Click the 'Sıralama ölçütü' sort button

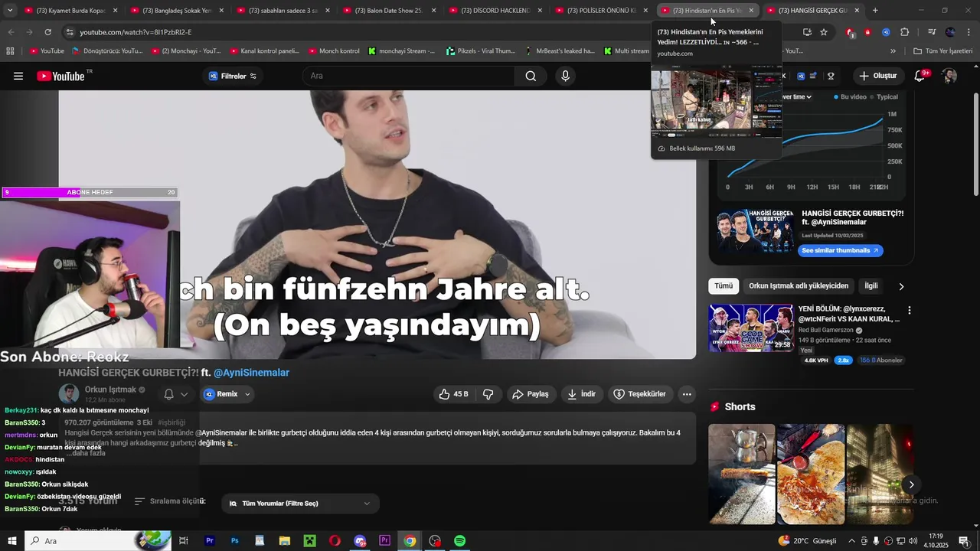pos(170,501)
